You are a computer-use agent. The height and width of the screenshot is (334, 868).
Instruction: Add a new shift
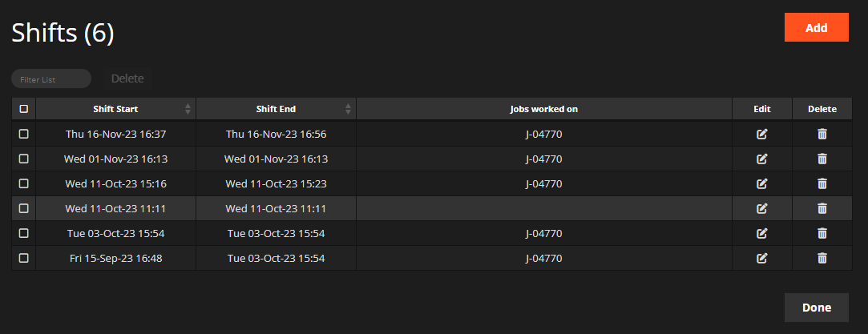[816, 28]
